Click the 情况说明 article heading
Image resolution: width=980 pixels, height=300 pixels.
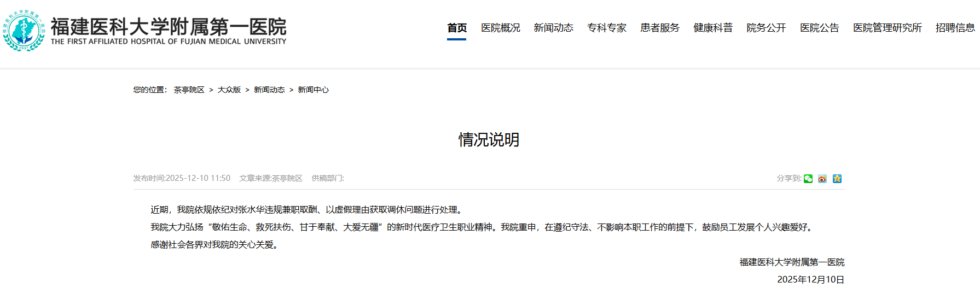pyautogui.click(x=489, y=140)
